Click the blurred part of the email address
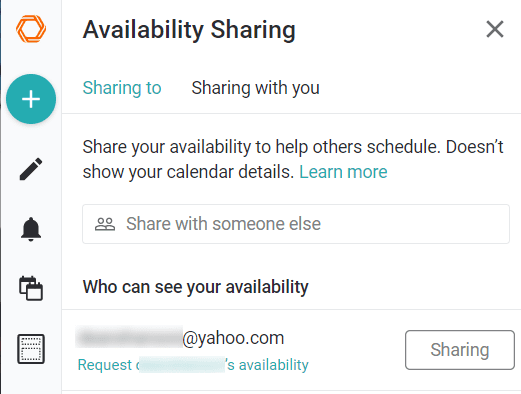 [129, 337]
